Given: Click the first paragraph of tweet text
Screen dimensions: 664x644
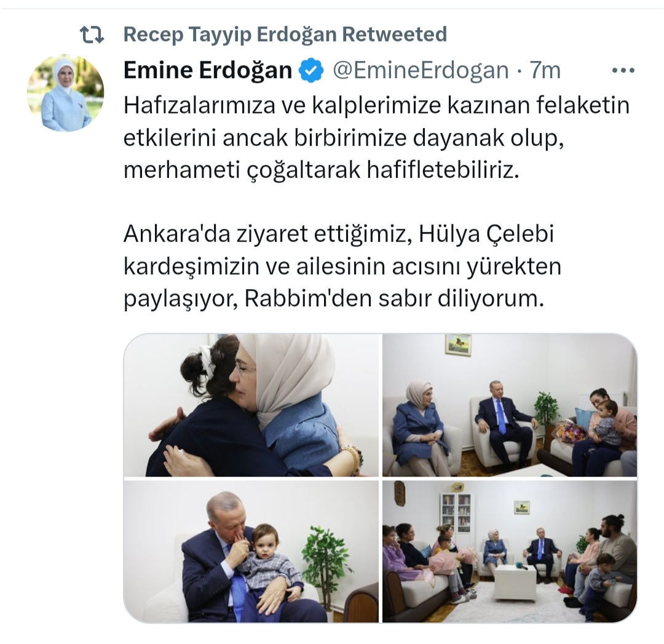Looking at the screenshot, I should pos(376,138).
